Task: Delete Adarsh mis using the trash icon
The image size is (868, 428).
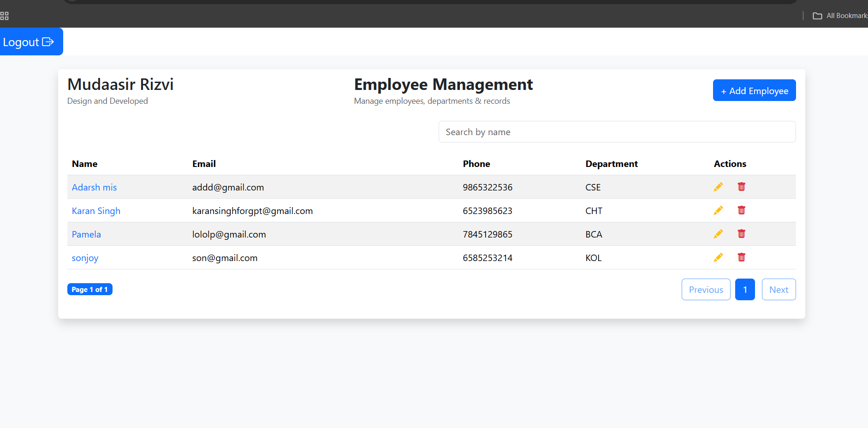Action: tap(741, 187)
